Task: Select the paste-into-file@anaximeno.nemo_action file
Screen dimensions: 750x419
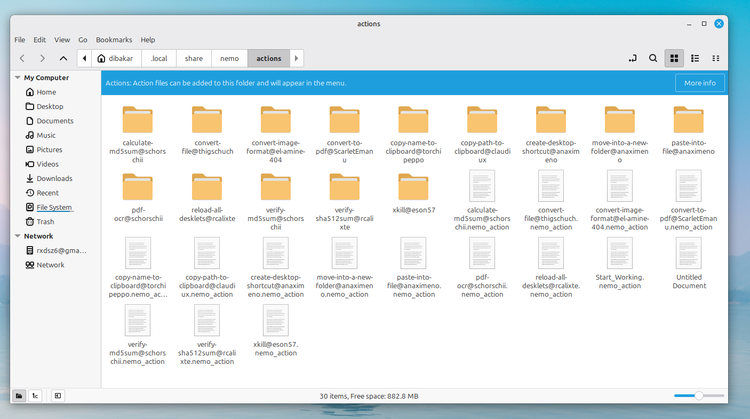Action: coord(413,267)
